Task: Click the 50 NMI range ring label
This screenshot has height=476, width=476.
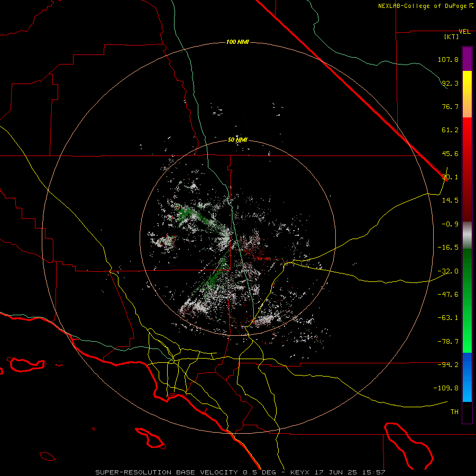Action: point(237,140)
